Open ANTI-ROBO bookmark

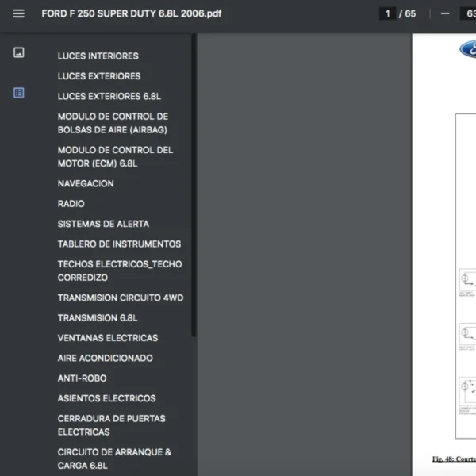[x=83, y=378]
